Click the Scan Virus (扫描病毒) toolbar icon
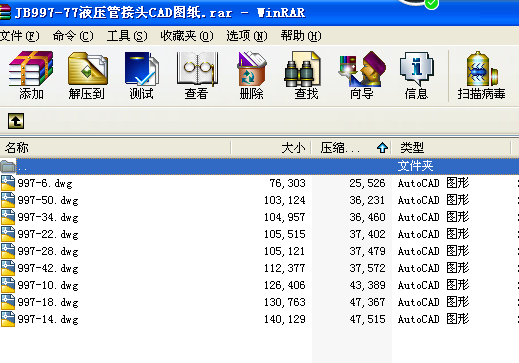The image size is (519, 363). point(482,69)
